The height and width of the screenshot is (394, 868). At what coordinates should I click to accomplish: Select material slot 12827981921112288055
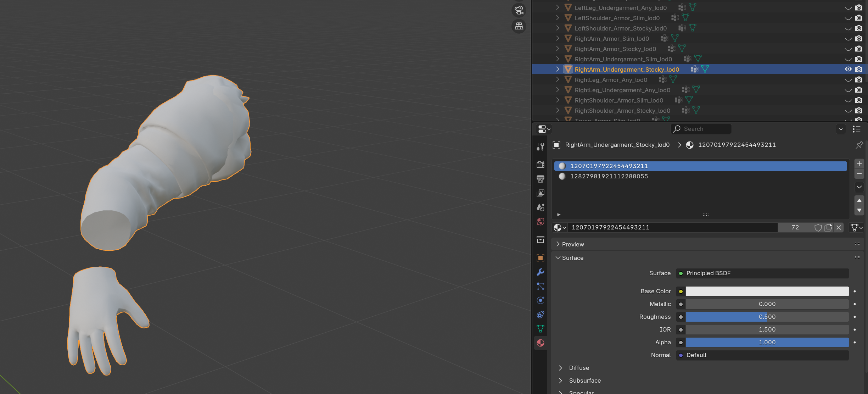tap(609, 176)
